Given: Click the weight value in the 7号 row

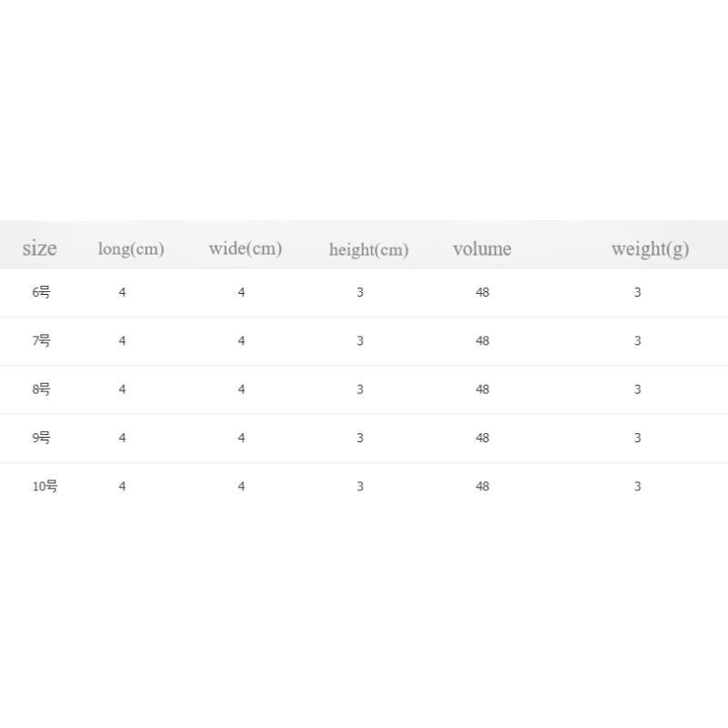Looking at the screenshot, I should (638, 340).
